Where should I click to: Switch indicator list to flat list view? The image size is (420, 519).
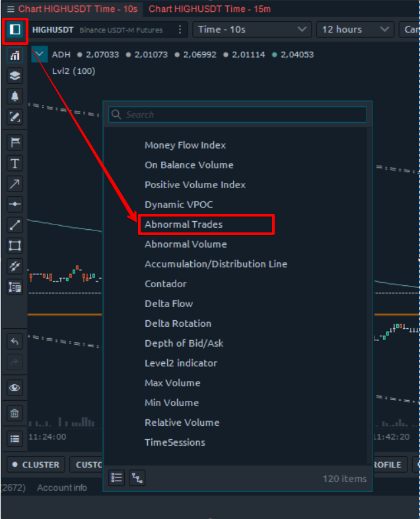pyautogui.click(x=117, y=478)
